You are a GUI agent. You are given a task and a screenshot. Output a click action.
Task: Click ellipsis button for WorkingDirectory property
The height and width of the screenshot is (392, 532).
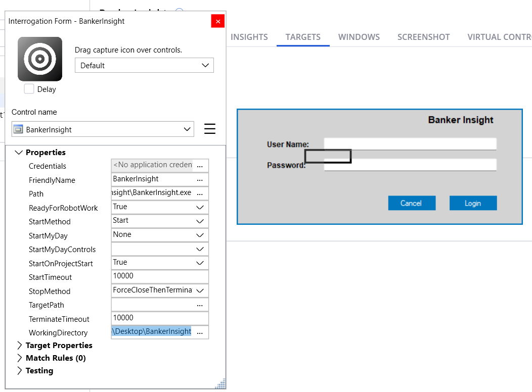(x=200, y=332)
